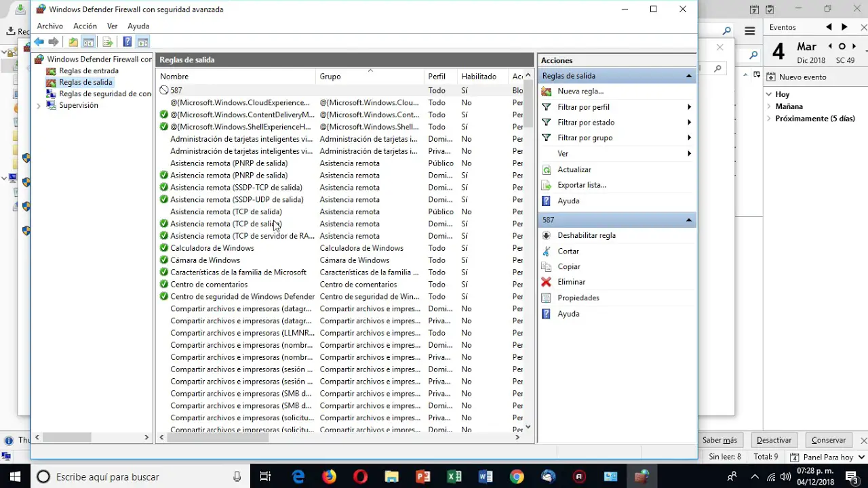Select Reglas de salida in the tree
The height and width of the screenshot is (488, 868).
coord(79,83)
